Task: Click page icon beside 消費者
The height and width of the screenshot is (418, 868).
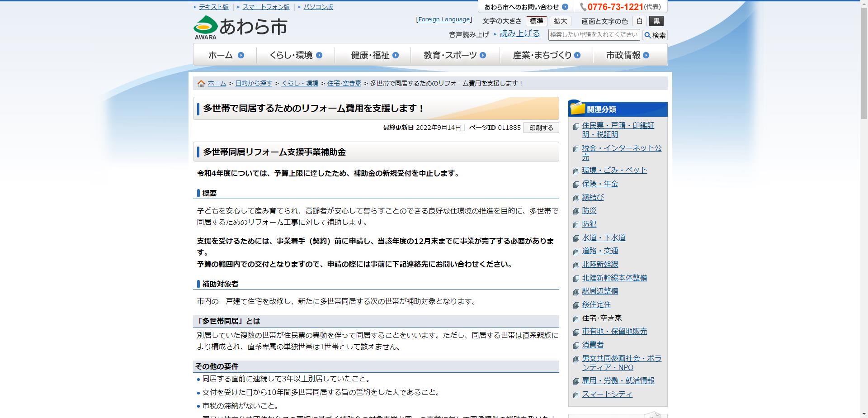Action: 576,346
